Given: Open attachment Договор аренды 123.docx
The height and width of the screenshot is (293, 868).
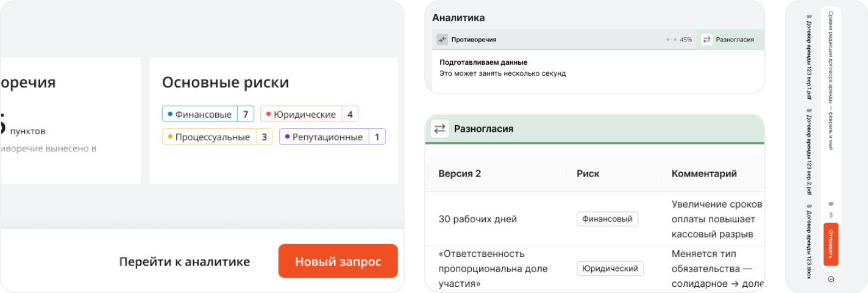Looking at the screenshot, I should pyautogui.click(x=809, y=241).
